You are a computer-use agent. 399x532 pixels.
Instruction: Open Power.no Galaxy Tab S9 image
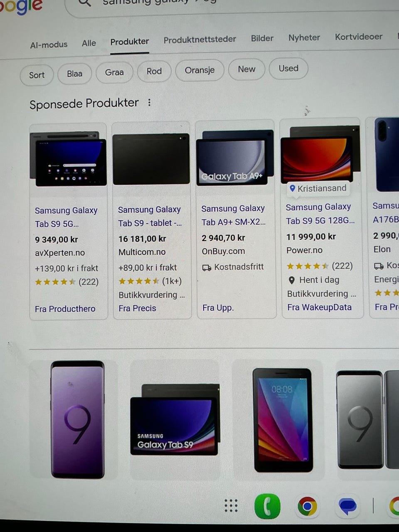coord(320,154)
